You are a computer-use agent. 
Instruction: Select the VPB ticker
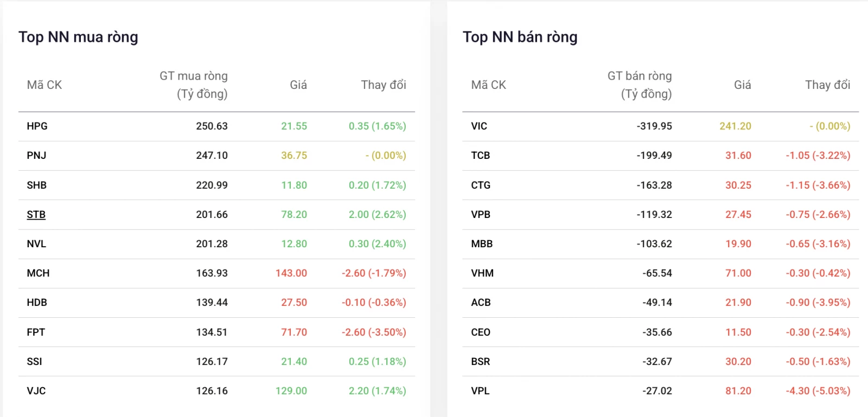pyautogui.click(x=481, y=215)
